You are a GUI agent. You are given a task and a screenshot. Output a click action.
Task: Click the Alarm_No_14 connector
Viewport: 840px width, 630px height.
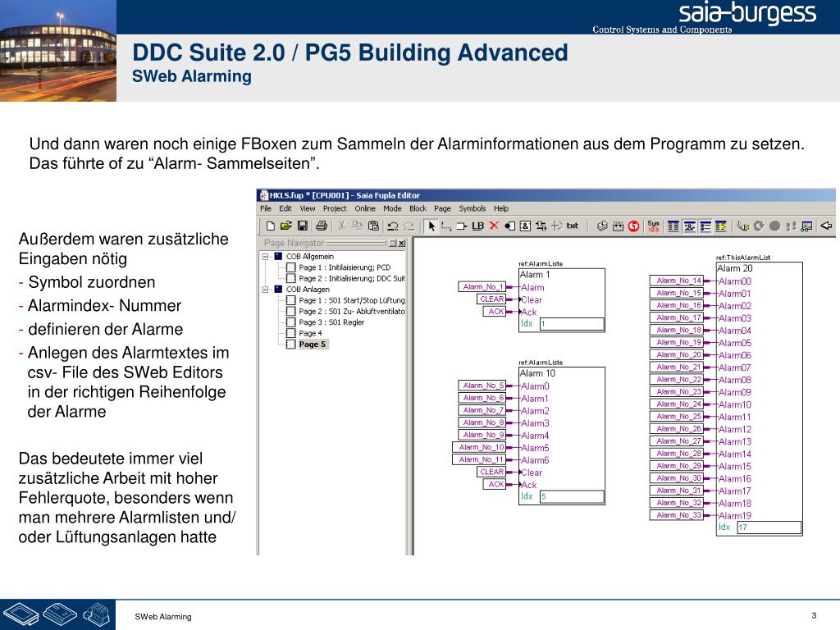678,281
